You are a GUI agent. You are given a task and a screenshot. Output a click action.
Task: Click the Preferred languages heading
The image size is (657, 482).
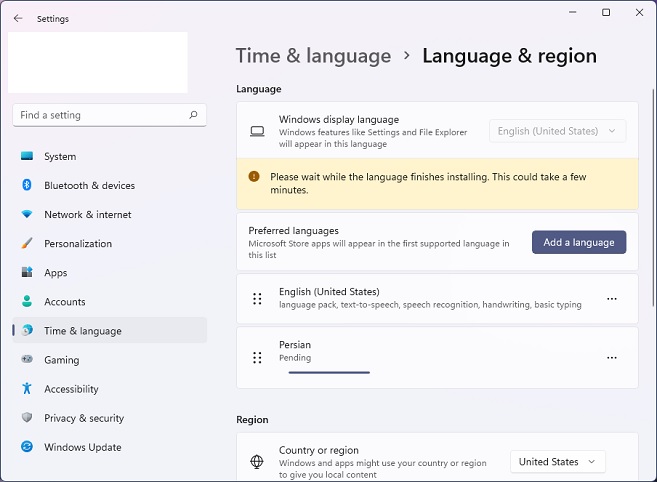pos(293,231)
